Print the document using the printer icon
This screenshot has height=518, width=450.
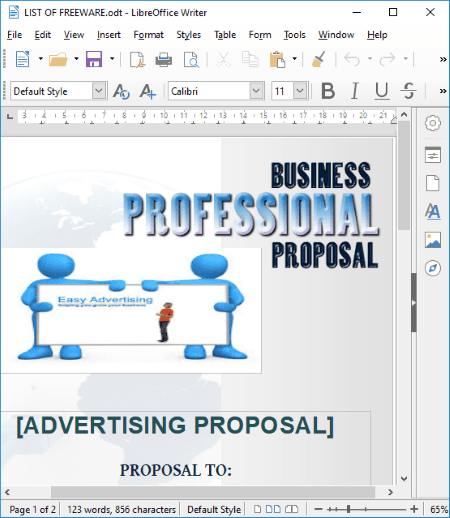point(164,60)
